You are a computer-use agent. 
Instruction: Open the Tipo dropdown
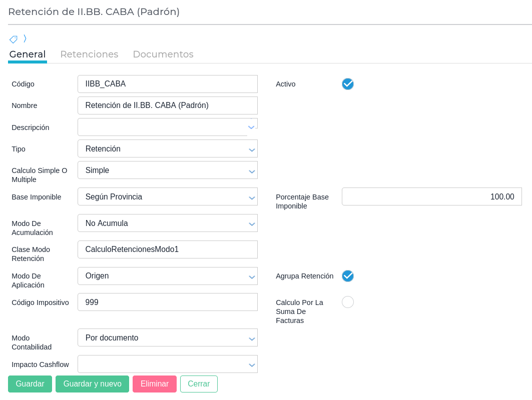pos(167,149)
